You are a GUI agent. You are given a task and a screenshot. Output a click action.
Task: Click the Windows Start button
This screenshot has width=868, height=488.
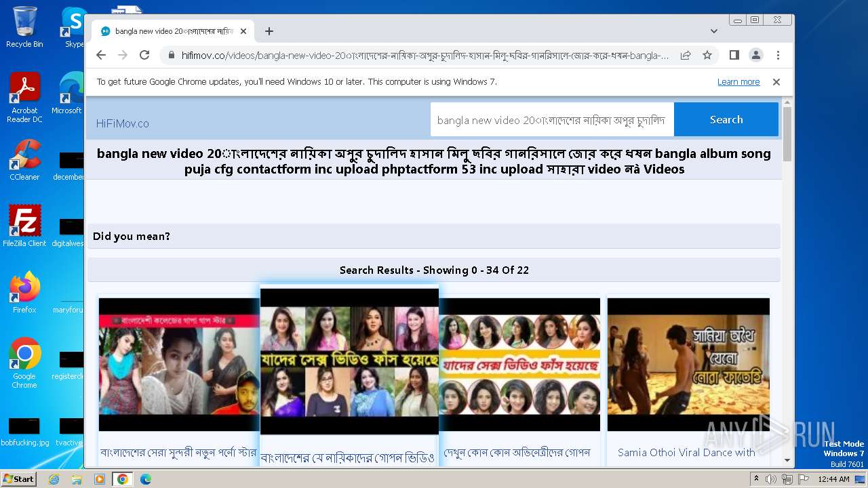tap(18, 479)
